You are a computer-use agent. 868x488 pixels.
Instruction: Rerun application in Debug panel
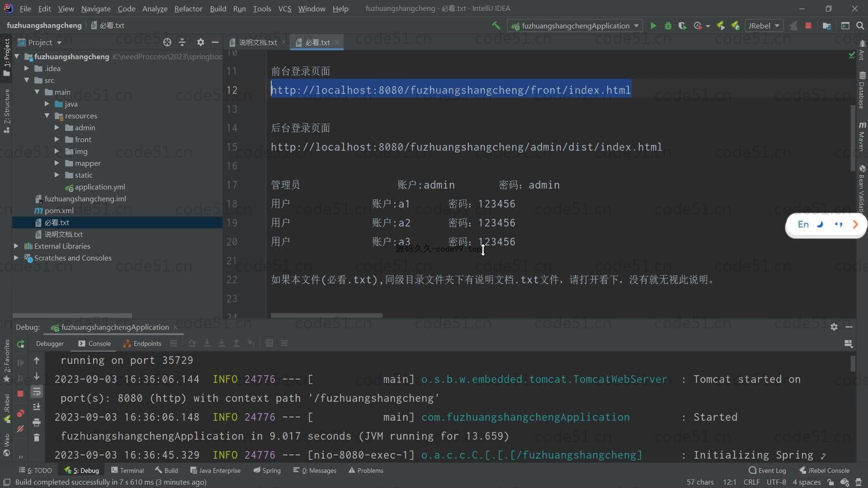click(21, 344)
